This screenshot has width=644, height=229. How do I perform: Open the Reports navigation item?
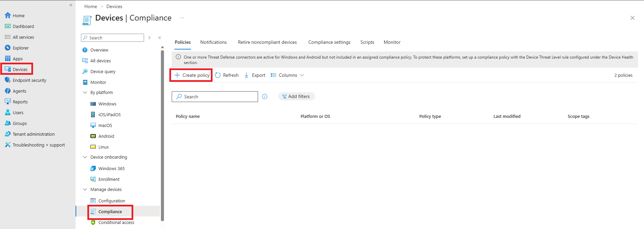(x=16, y=102)
